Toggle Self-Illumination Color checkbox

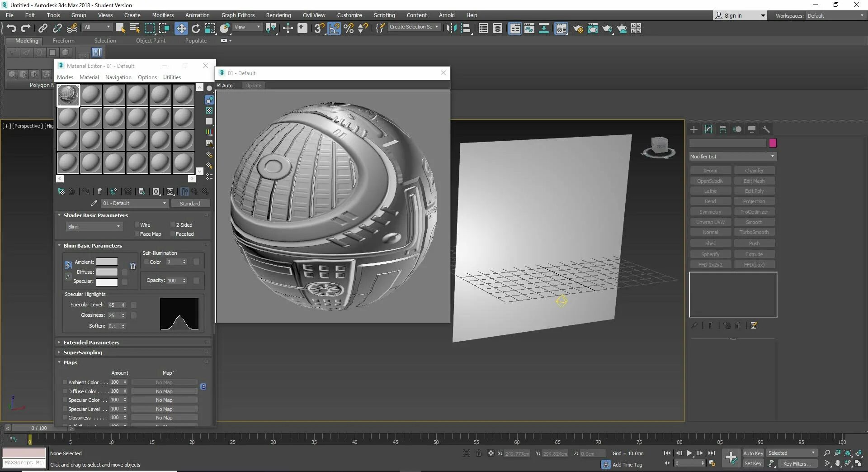coord(146,262)
